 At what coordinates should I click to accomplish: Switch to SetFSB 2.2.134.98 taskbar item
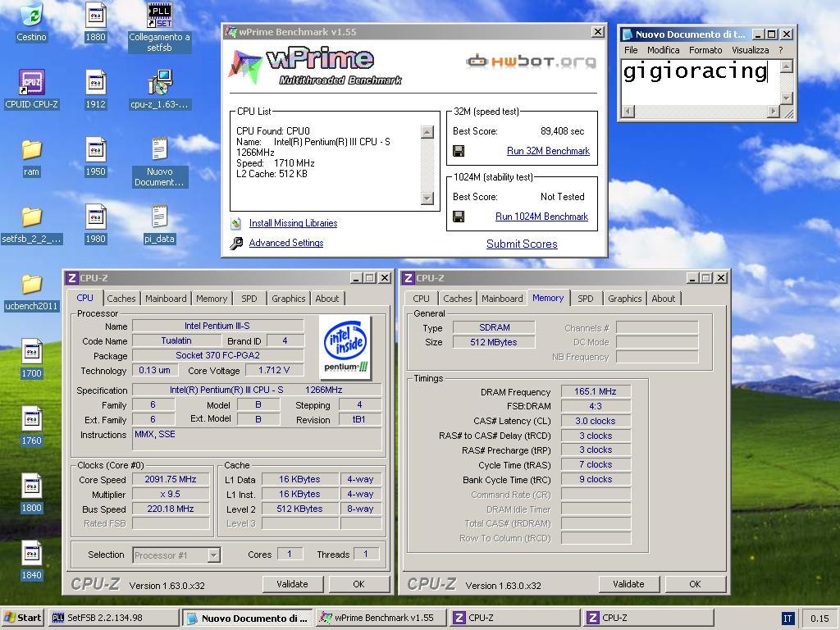113,618
